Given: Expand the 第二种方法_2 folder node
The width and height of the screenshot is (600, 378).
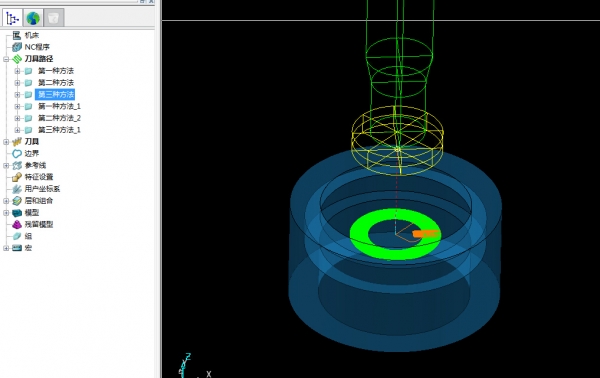Looking at the screenshot, I should [17, 119].
